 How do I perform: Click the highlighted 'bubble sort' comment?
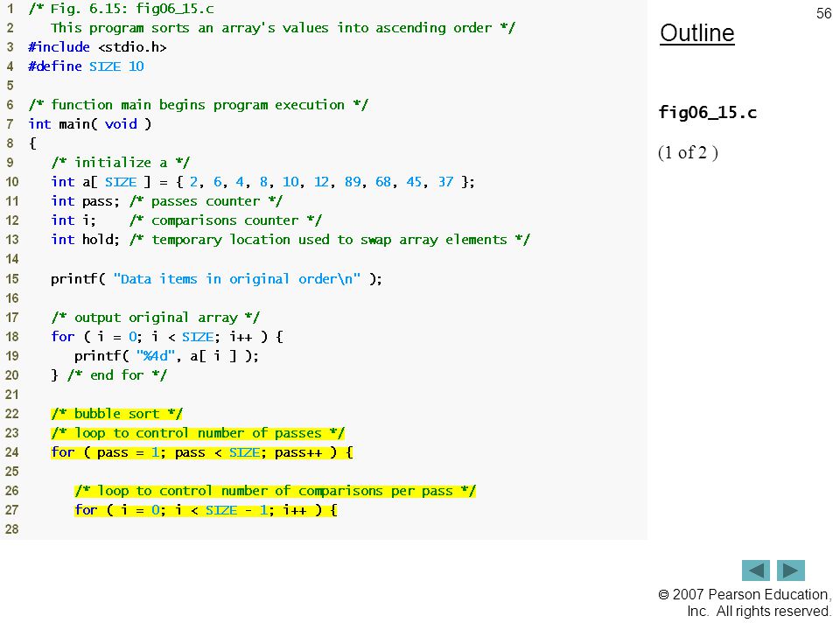pyautogui.click(x=116, y=414)
